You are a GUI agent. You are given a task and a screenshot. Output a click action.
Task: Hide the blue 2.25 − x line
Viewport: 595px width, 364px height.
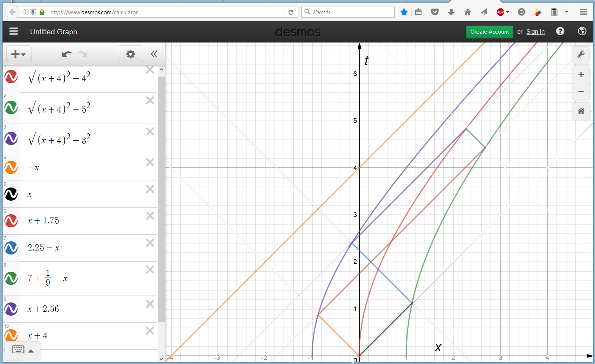11,248
